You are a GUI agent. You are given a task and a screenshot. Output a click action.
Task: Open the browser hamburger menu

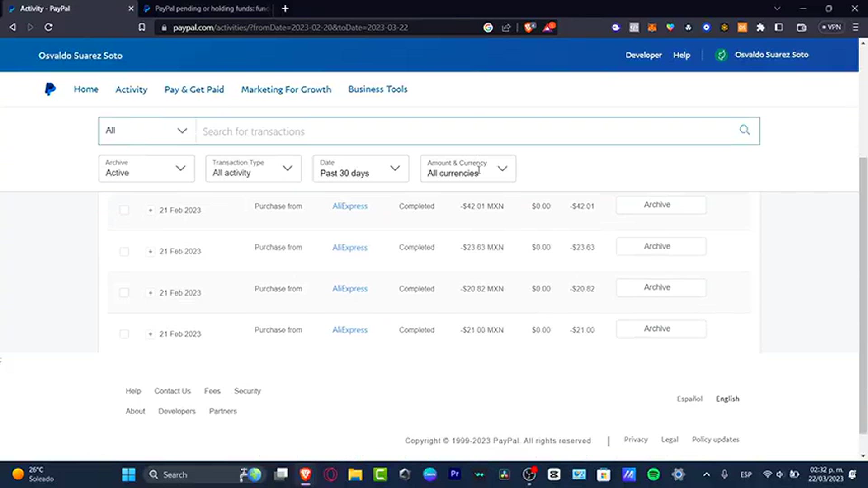coord(855,27)
